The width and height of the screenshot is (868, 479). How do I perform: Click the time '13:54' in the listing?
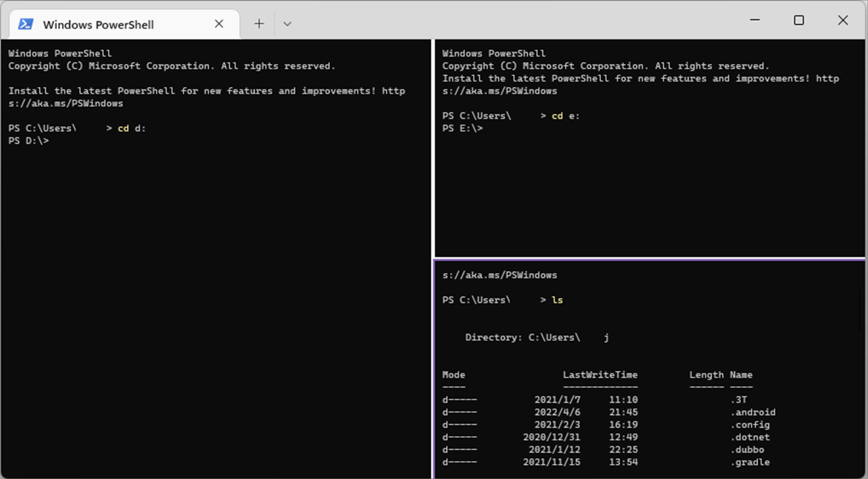[x=623, y=462]
